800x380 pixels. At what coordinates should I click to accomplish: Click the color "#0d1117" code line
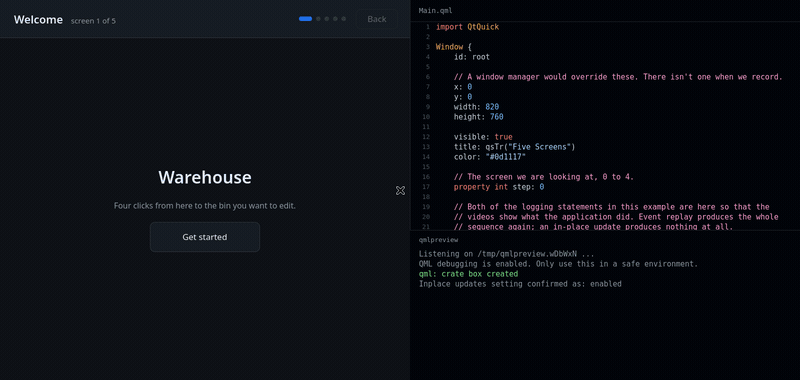pyautogui.click(x=490, y=157)
